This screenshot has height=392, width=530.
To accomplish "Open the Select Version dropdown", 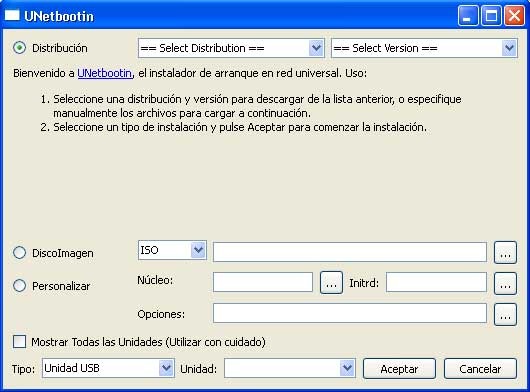I will click(424, 48).
